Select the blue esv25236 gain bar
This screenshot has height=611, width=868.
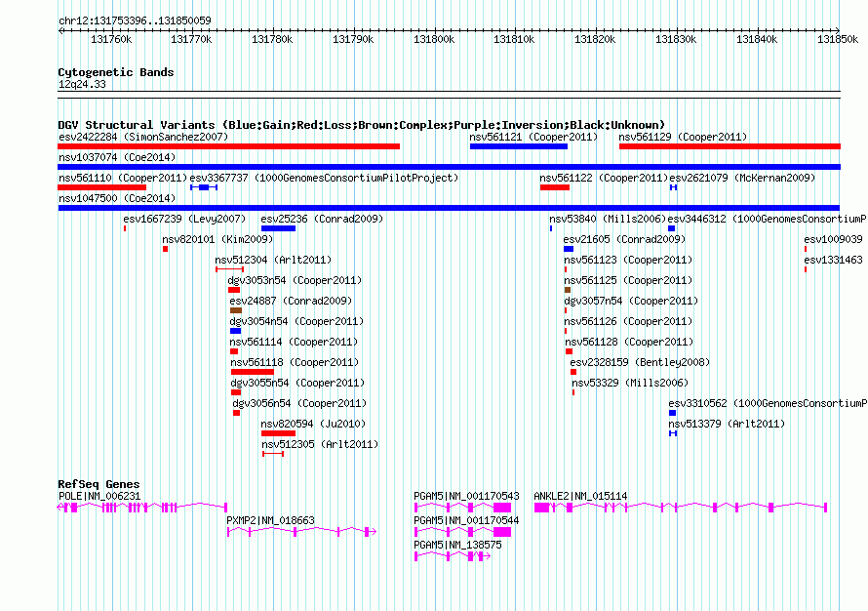(x=279, y=228)
